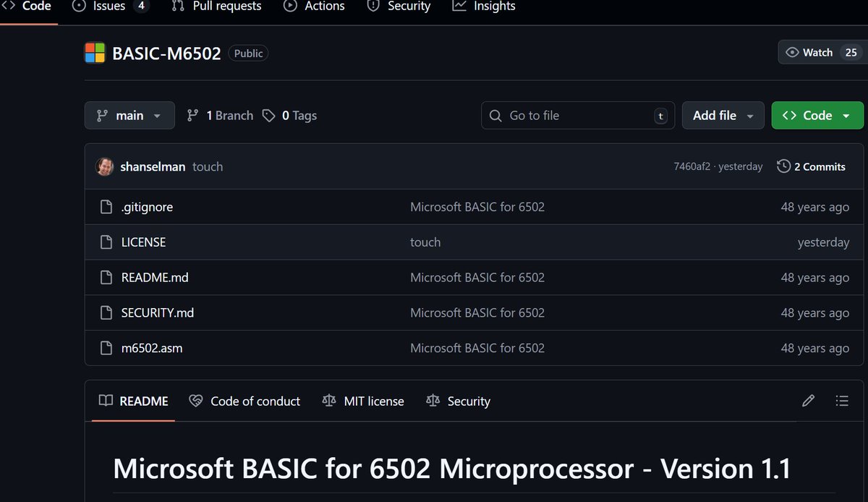868x502 pixels.
Task: Select the Code of conduct tab
Action: tap(244, 401)
